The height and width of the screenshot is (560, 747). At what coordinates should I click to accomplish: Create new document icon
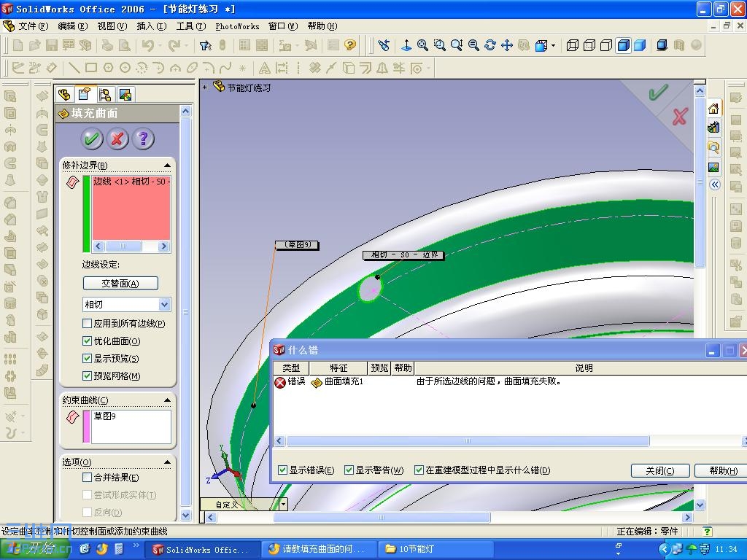point(18,45)
